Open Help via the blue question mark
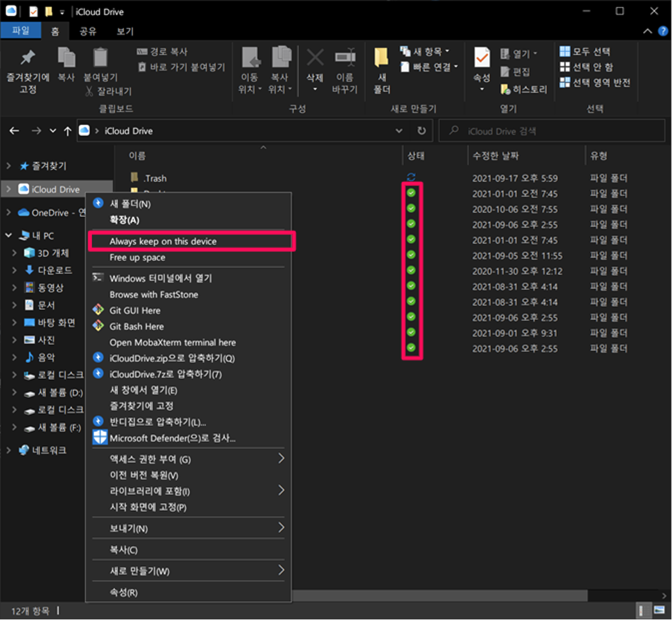This screenshot has height=620, width=672. tap(663, 31)
